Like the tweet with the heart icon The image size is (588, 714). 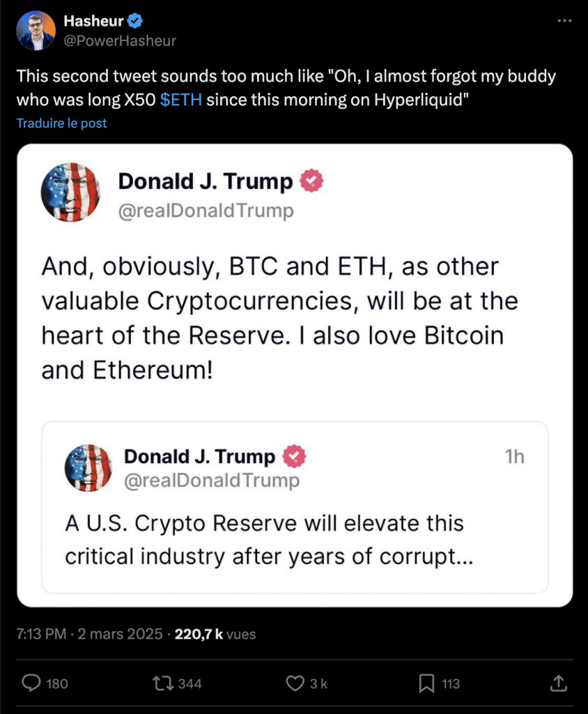coord(295,684)
